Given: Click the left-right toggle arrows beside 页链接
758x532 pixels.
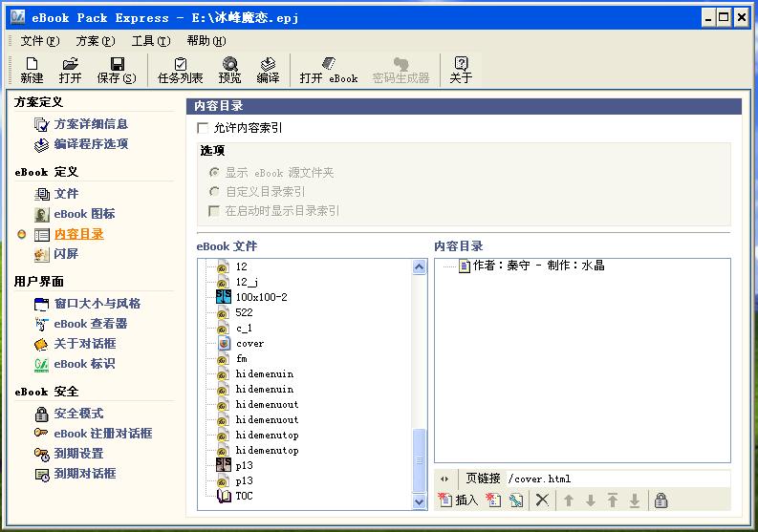Looking at the screenshot, I should [444, 479].
